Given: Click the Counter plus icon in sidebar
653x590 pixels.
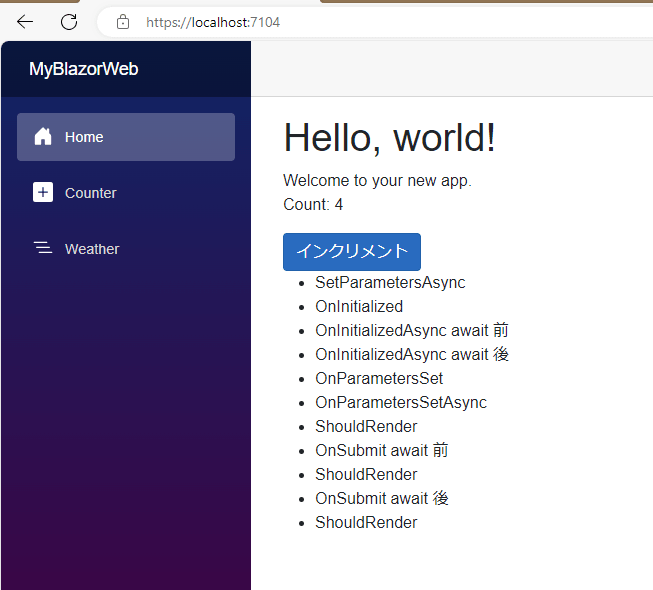Looking at the screenshot, I should pos(43,192).
